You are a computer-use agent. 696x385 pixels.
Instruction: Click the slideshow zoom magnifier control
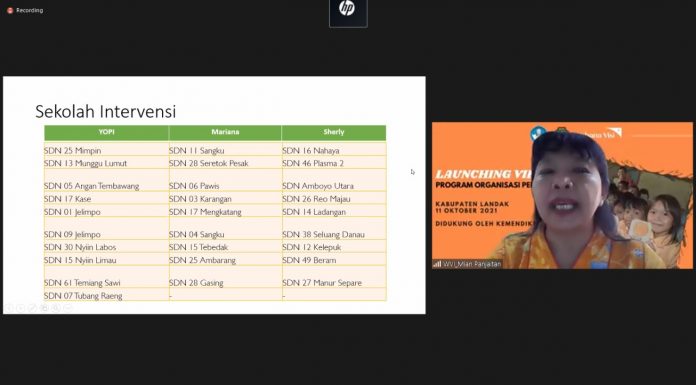[x=56, y=307]
